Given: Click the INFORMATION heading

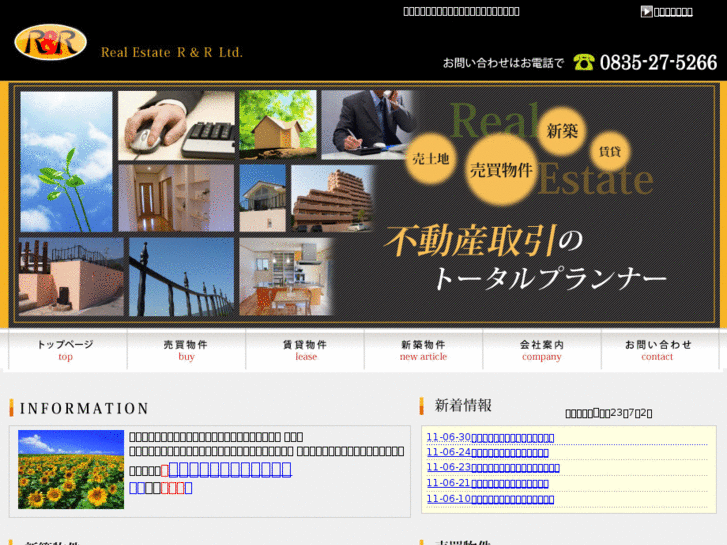Looking at the screenshot, I should [x=84, y=408].
